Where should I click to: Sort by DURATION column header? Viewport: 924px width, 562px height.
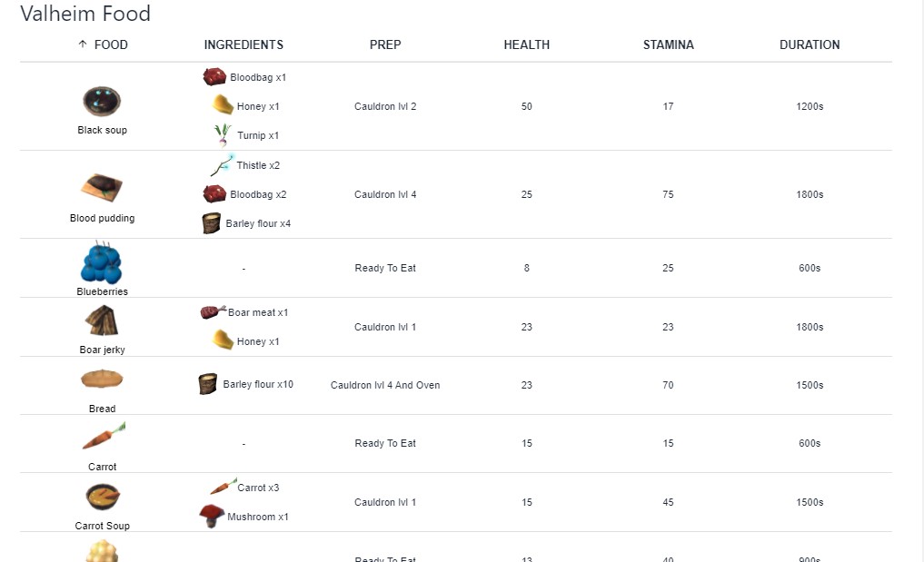pyautogui.click(x=810, y=44)
